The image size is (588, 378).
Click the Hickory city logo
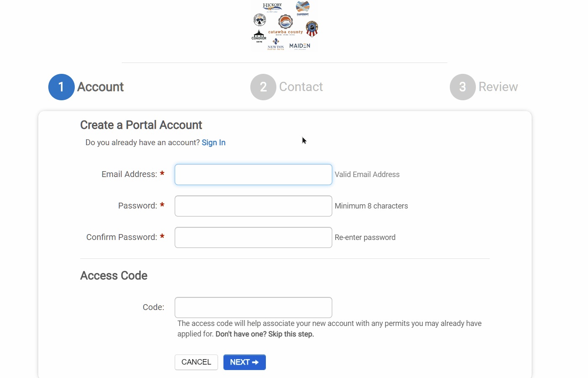coord(272,7)
